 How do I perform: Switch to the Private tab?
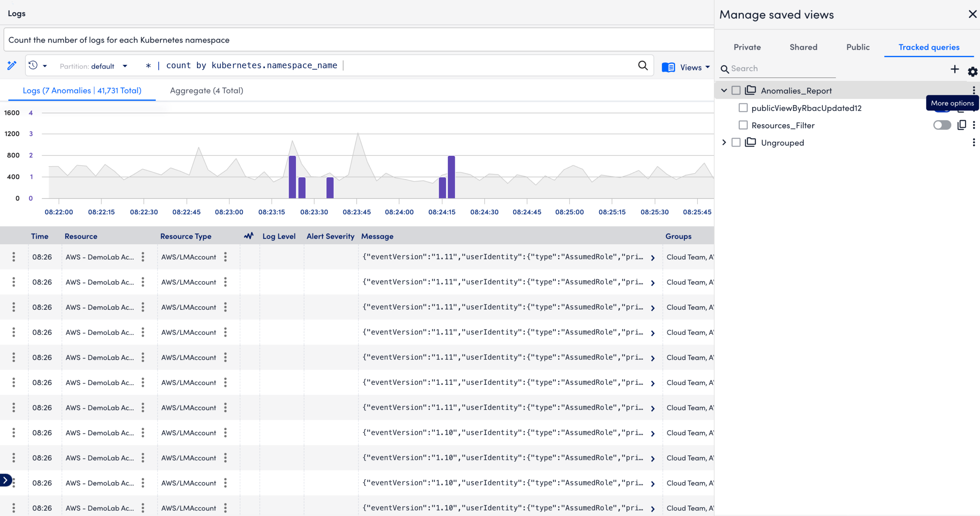[x=747, y=47]
